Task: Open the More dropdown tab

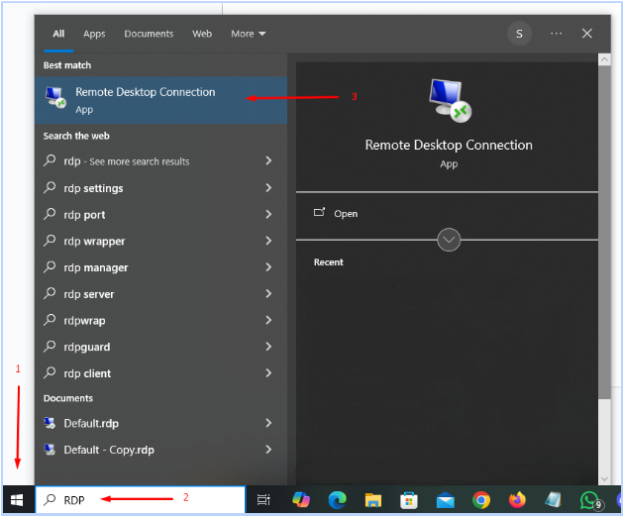Action: pyautogui.click(x=248, y=34)
